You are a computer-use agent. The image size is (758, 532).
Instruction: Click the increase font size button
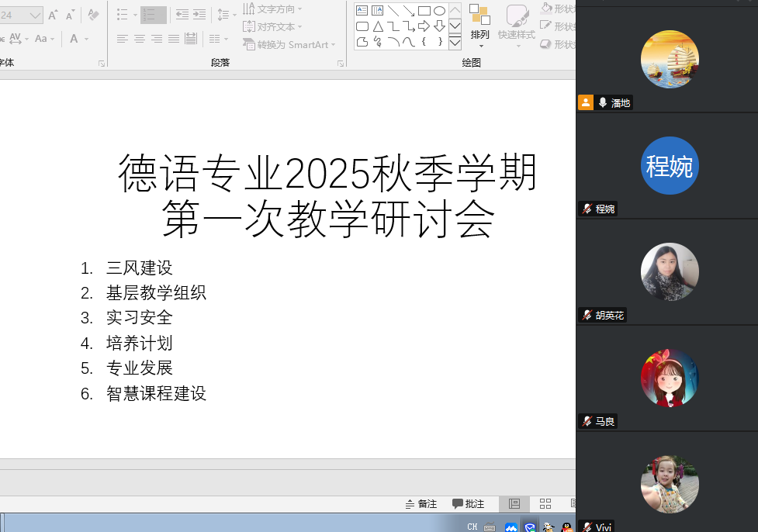pos(53,15)
